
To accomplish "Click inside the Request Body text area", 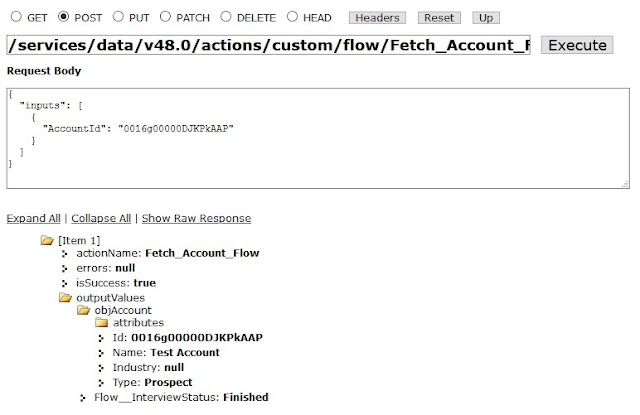I will pos(318,138).
